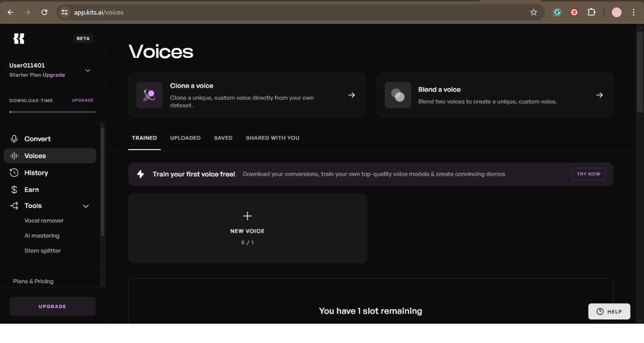This screenshot has width=644, height=343.
Task: Switch to the Saved tab
Action: point(223,138)
